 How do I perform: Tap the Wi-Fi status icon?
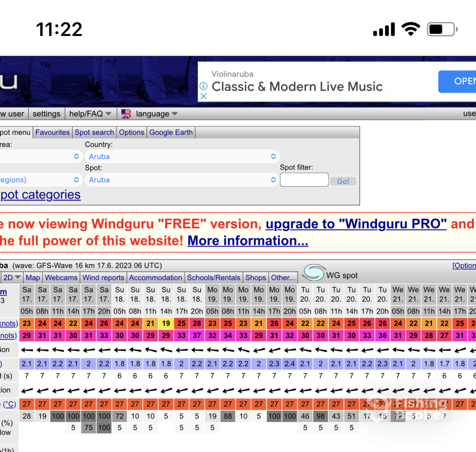(411, 29)
